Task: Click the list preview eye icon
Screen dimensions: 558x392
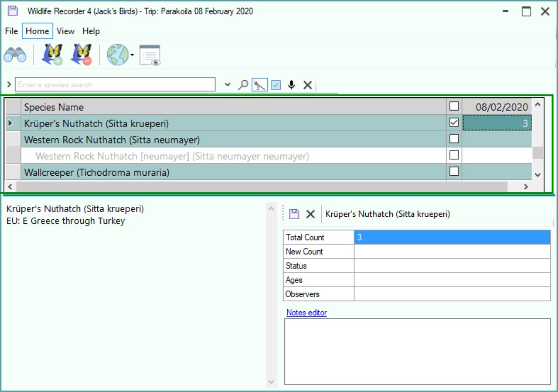Action: coord(150,55)
